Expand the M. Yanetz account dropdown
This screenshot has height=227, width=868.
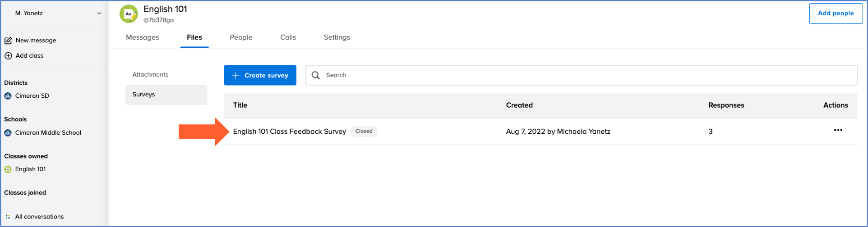click(x=99, y=14)
